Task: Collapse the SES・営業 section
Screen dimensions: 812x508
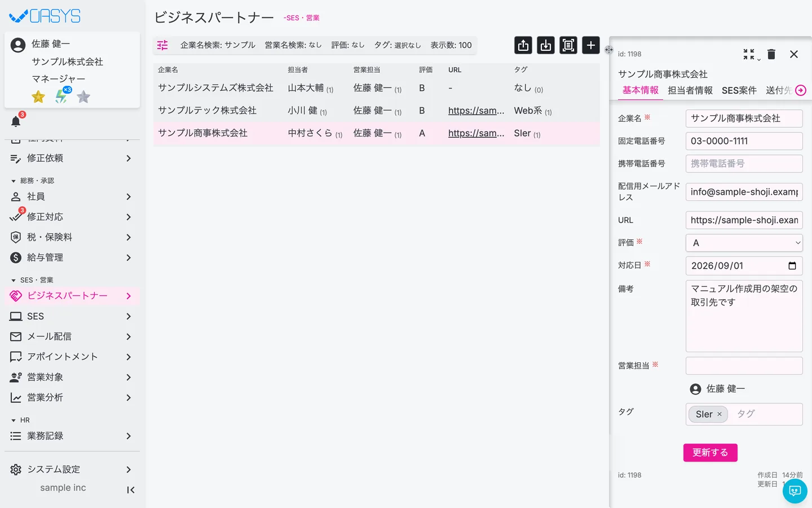Action: coord(32,280)
